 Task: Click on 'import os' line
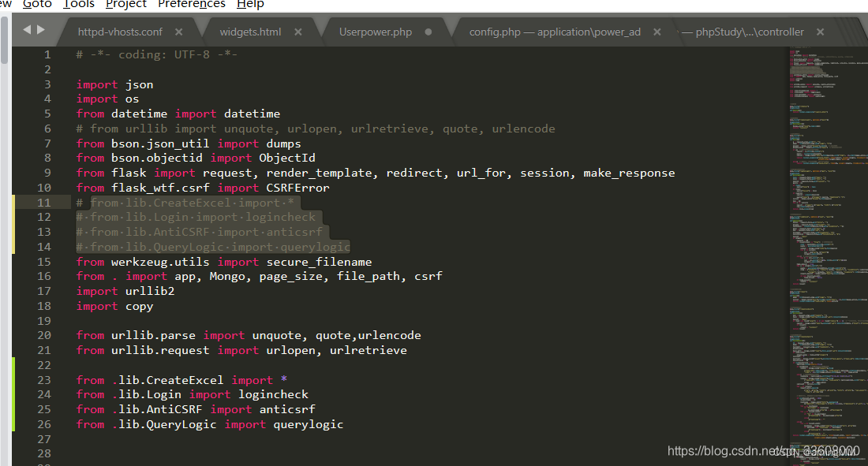click(x=107, y=99)
